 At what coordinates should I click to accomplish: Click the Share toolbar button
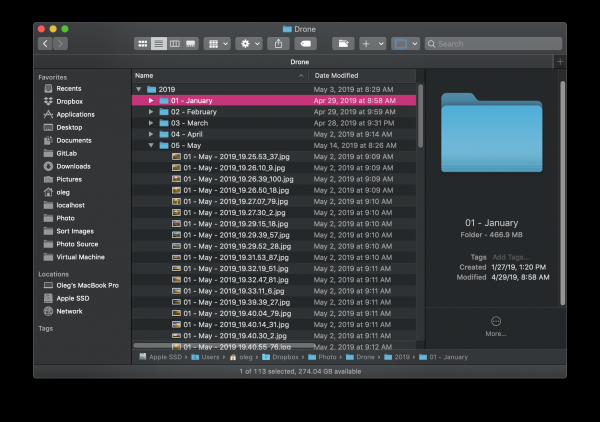[277, 44]
